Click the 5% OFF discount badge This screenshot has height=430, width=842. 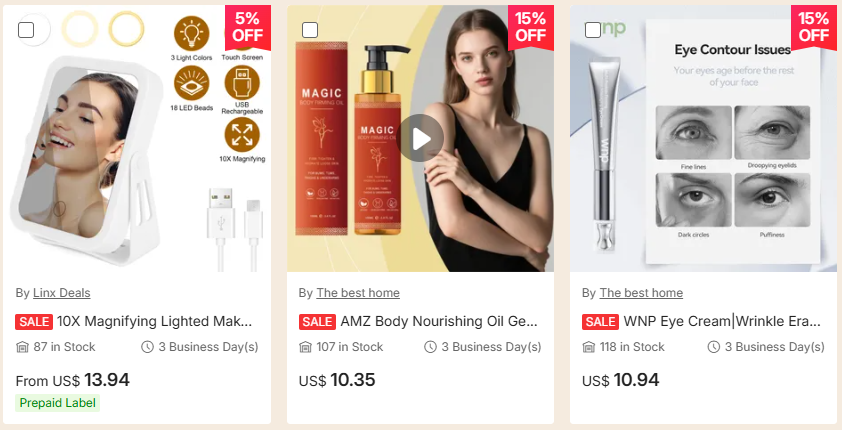point(248,27)
